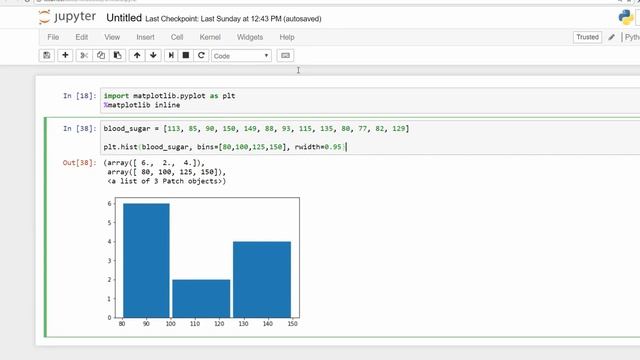Click the plt.hist code line
Viewport: 640px width, 360px height.
coord(224,147)
